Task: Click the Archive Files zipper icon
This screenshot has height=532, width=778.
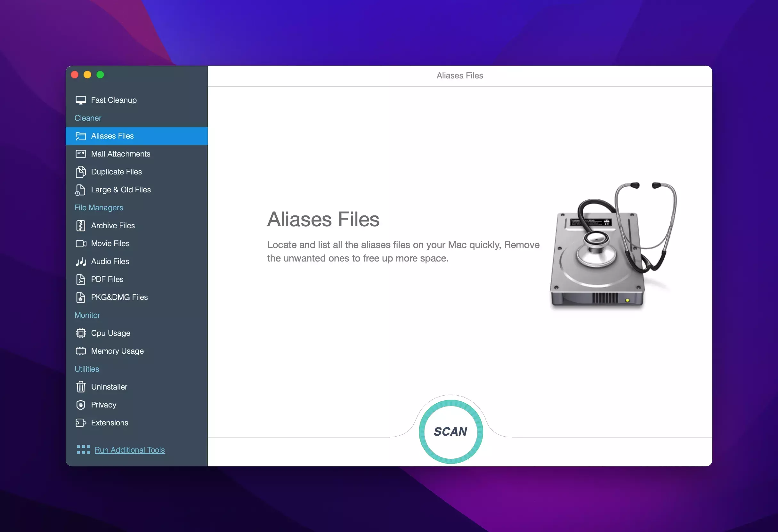Action: tap(81, 226)
